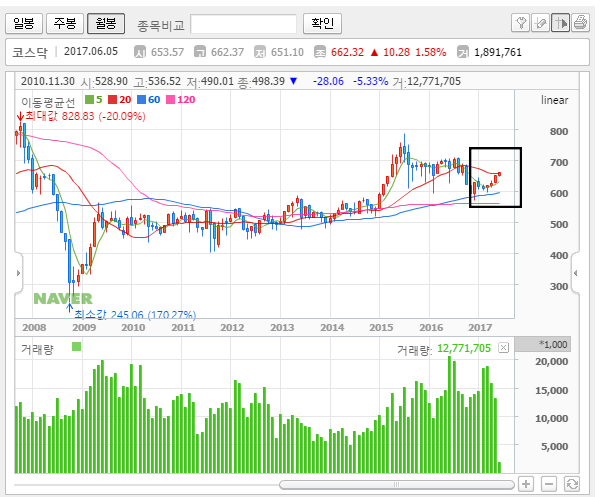Expand the left side panel arrow
Image resolution: width=616 pixels, height=497 pixels.
[18, 273]
